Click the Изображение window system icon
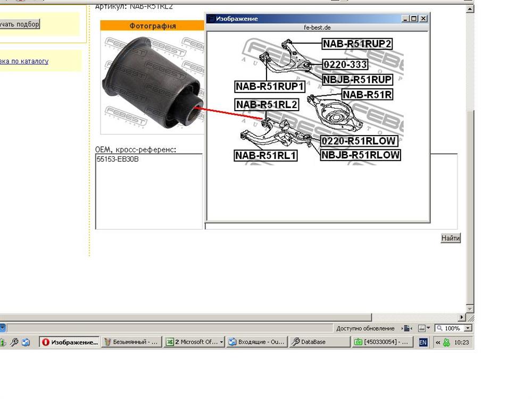Screen dimensions: 532x399 (x=211, y=19)
